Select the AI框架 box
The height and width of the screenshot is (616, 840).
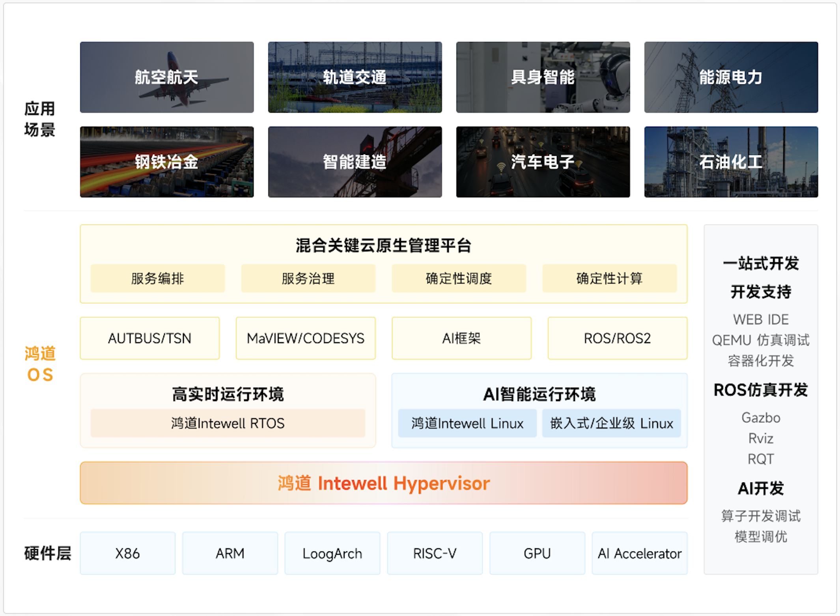click(462, 338)
